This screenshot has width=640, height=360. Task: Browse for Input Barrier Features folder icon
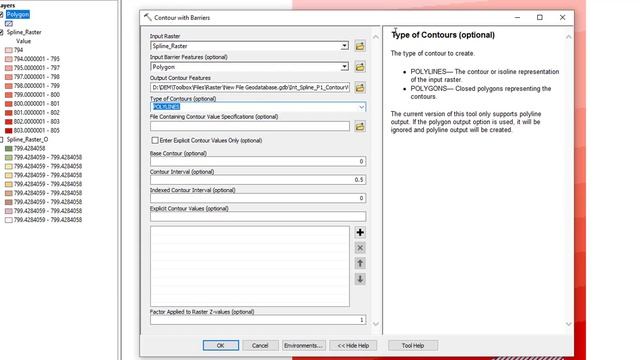point(360,67)
